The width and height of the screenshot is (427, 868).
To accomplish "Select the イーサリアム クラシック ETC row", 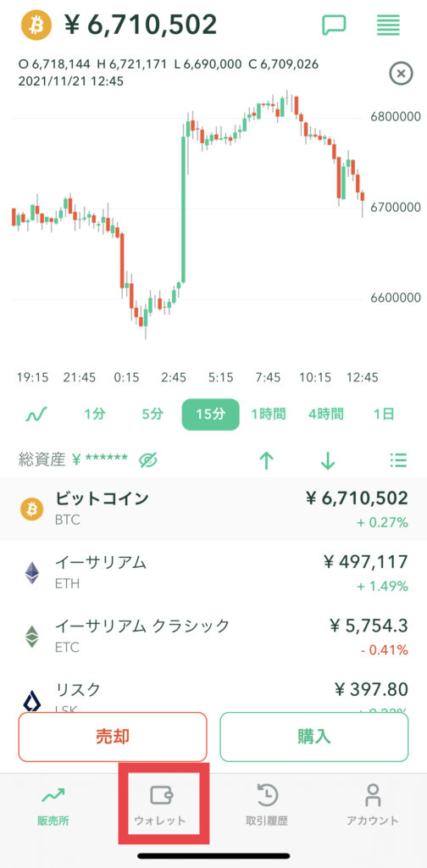I will [x=213, y=637].
